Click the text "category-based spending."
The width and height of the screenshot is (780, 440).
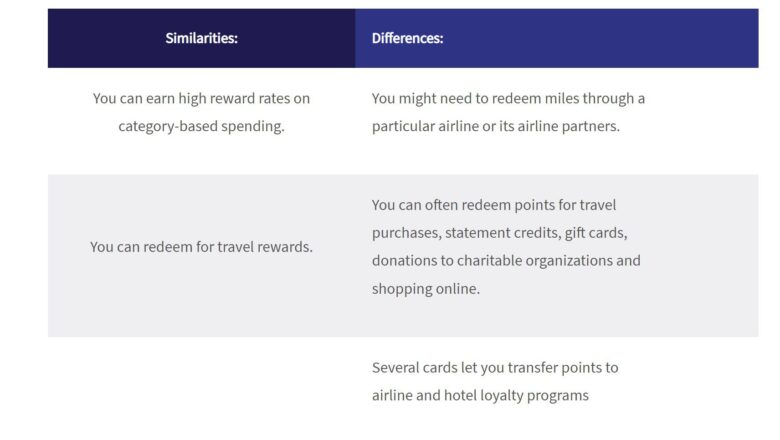click(x=201, y=126)
